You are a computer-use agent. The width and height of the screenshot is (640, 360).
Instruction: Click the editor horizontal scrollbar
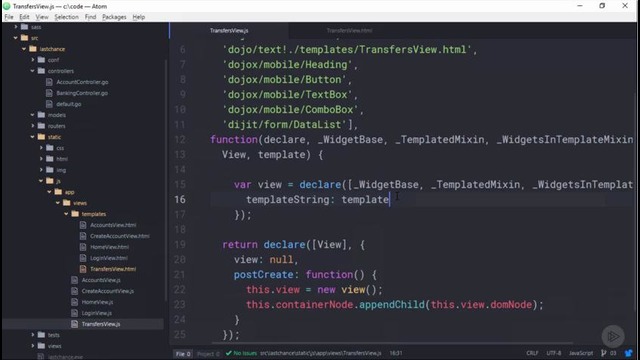click(392, 344)
